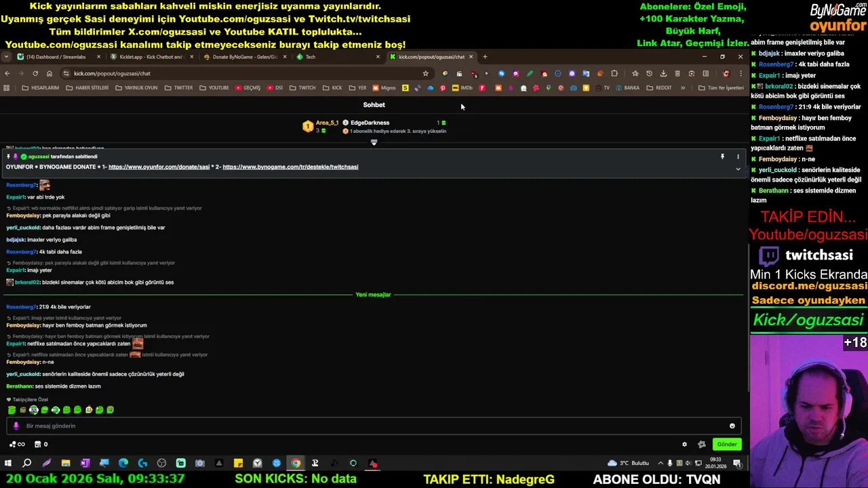Open the taskbar clock showing 09:33
The width and height of the screenshot is (868, 488).
[x=717, y=463]
